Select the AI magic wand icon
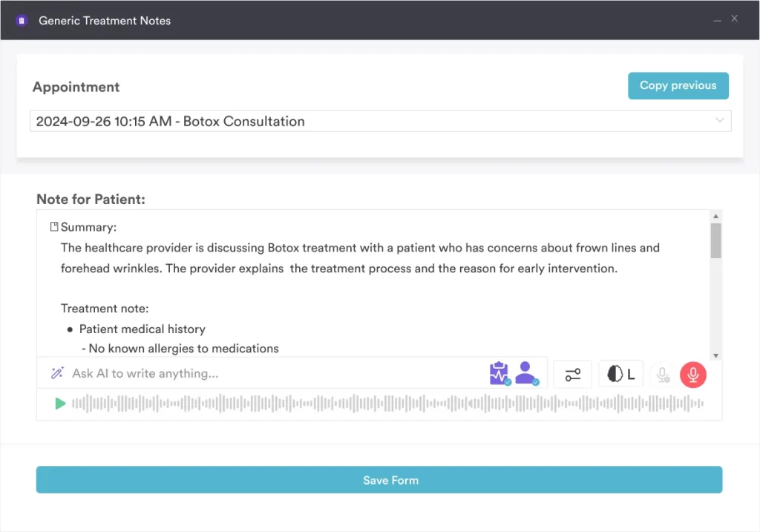Viewport: 760px width, 532px height. [x=56, y=373]
